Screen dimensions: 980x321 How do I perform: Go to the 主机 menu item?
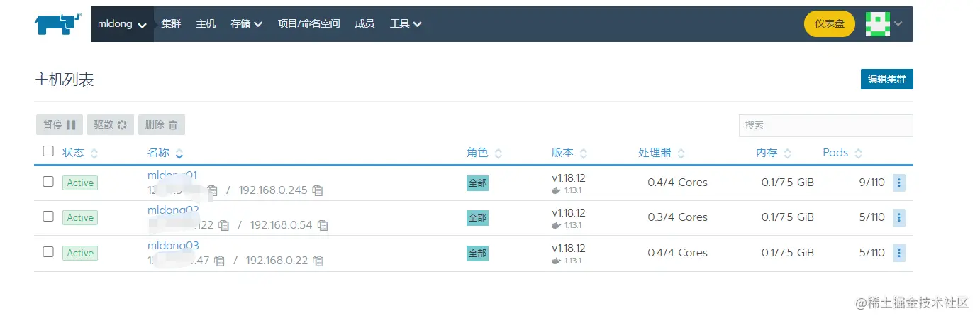coord(206,24)
